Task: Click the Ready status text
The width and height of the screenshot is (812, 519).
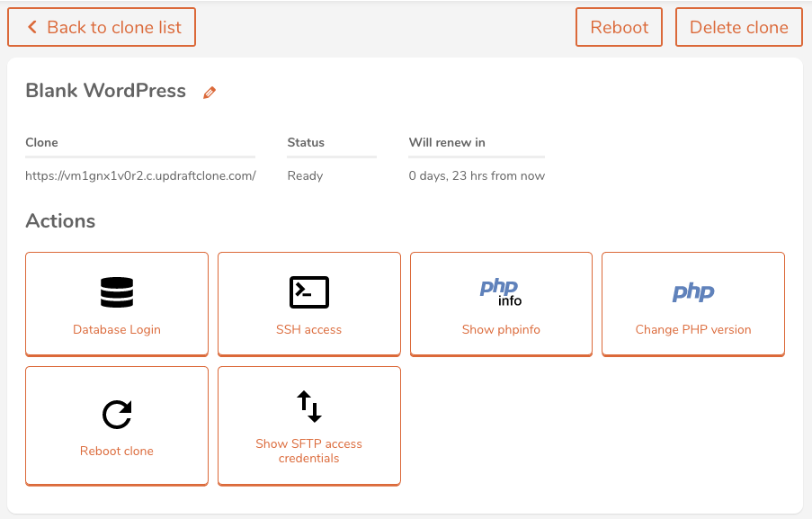Action: pos(305,176)
